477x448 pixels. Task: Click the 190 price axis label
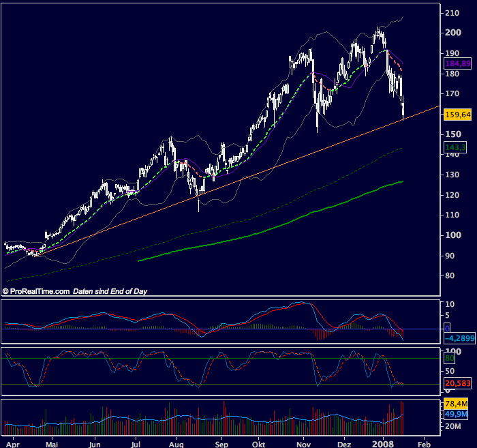tap(452, 53)
